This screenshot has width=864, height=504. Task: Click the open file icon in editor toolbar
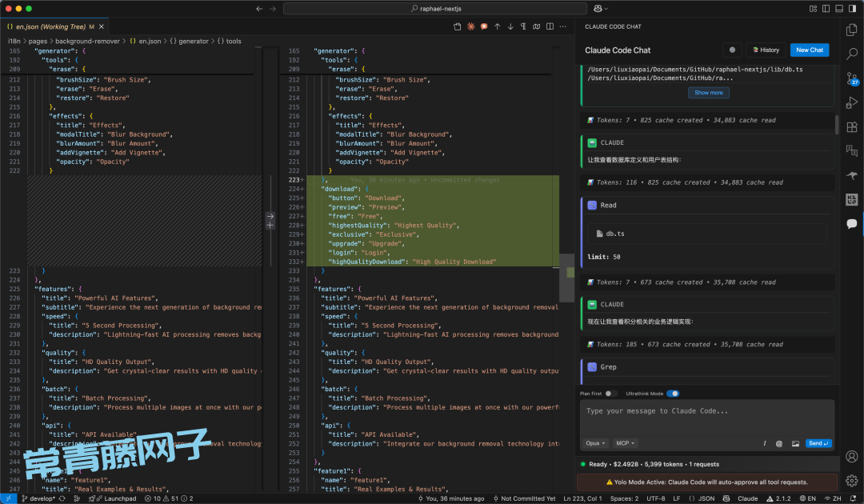click(458, 26)
